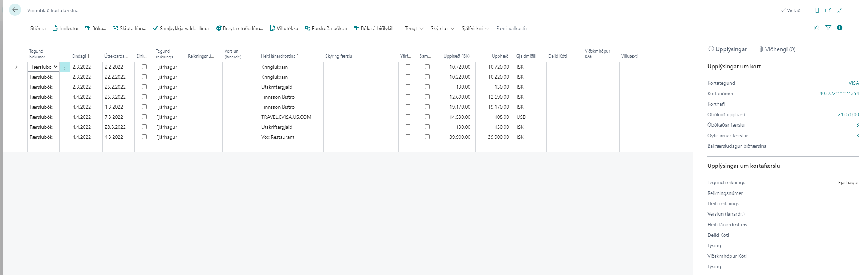
Task: Expand the Tengt dropdown menu
Action: click(x=414, y=28)
